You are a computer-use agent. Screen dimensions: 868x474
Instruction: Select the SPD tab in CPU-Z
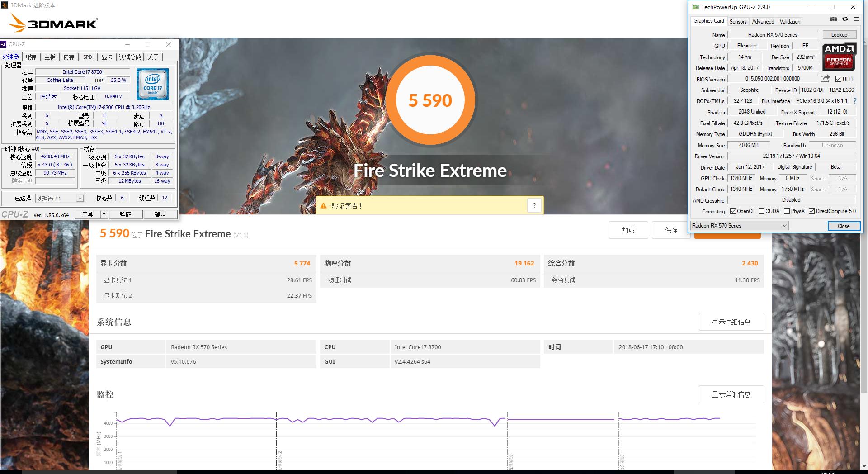pyautogui.click(x=87, y=57)
